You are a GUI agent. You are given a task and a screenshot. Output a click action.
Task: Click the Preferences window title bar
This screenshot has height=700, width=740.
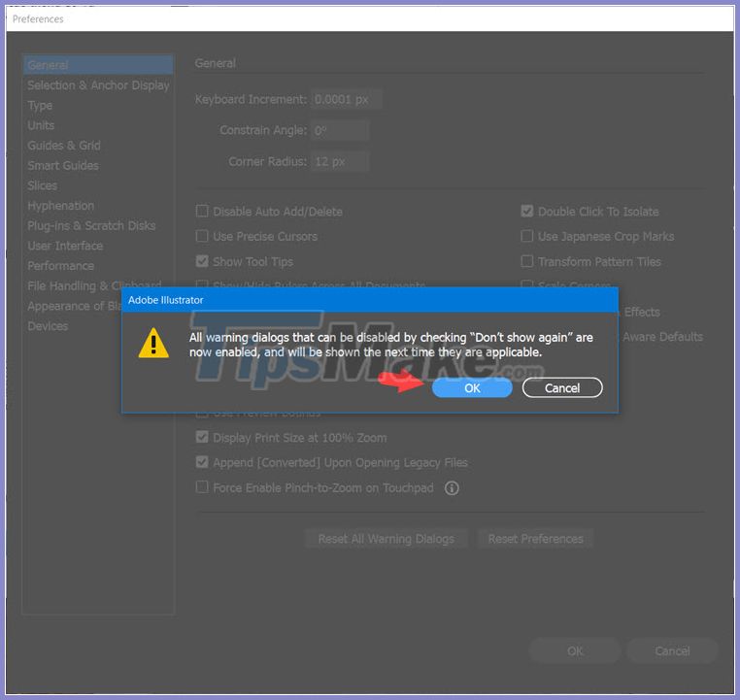[x=370, y=18]
